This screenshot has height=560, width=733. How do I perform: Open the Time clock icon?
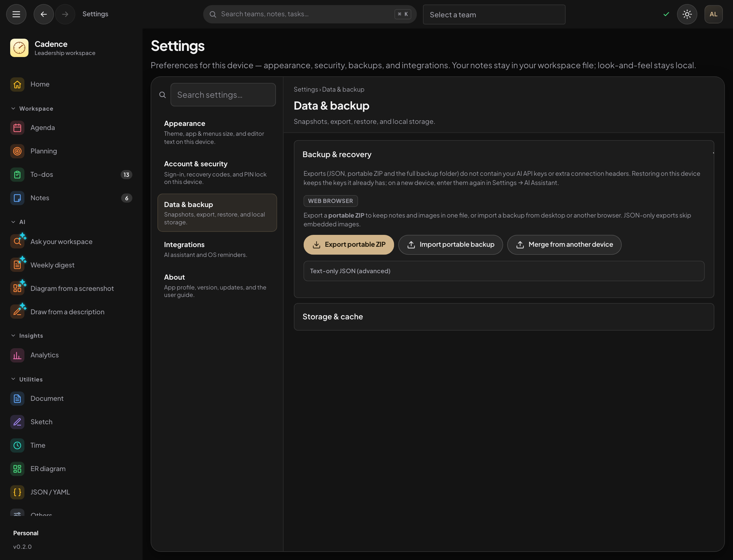17,446
